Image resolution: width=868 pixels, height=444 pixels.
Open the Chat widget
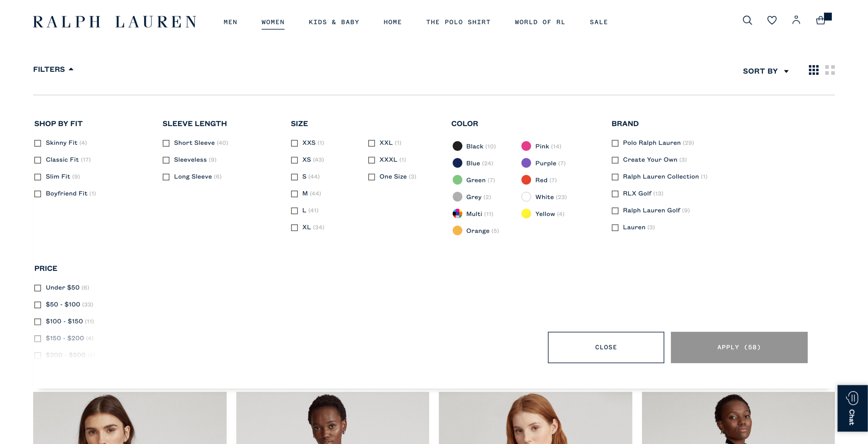(x=852, y=408)
